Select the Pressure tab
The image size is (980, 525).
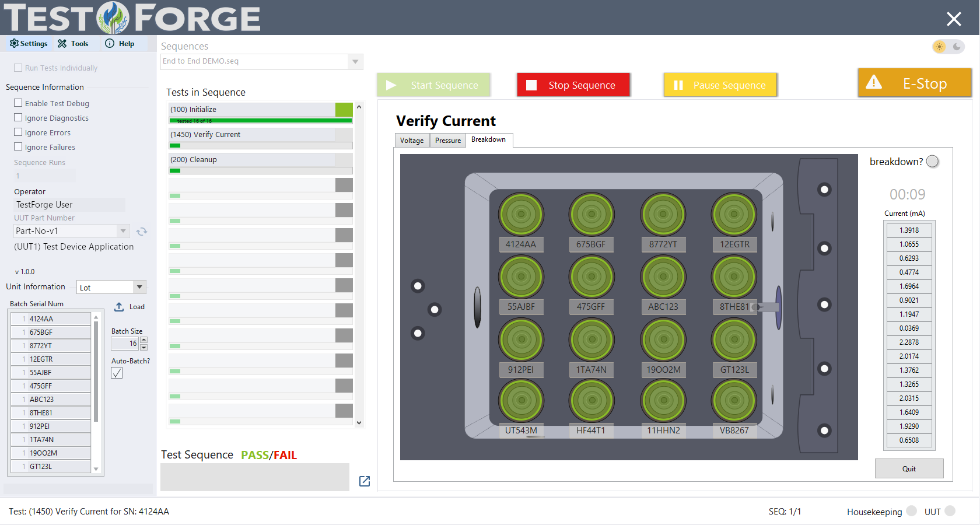point(447,140)
